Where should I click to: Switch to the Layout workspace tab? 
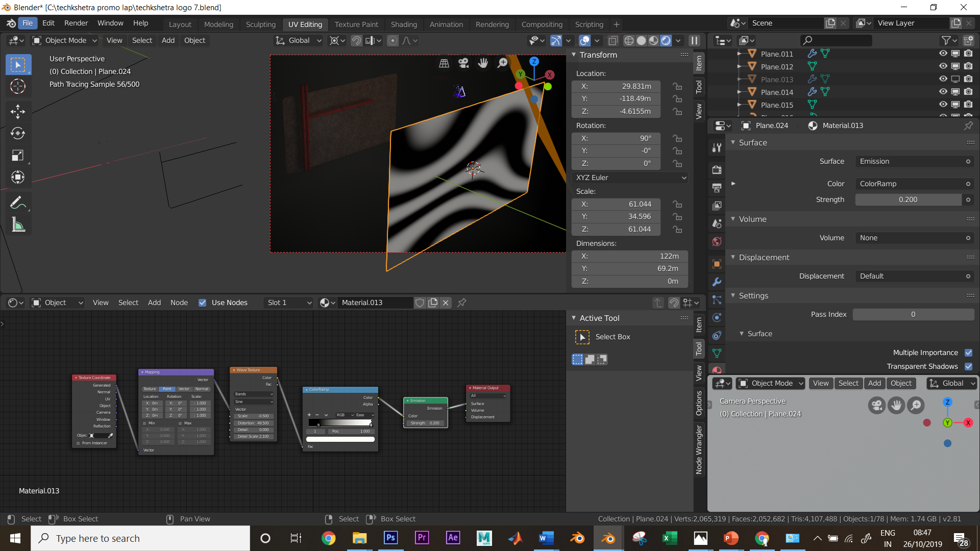click(180, 24)
